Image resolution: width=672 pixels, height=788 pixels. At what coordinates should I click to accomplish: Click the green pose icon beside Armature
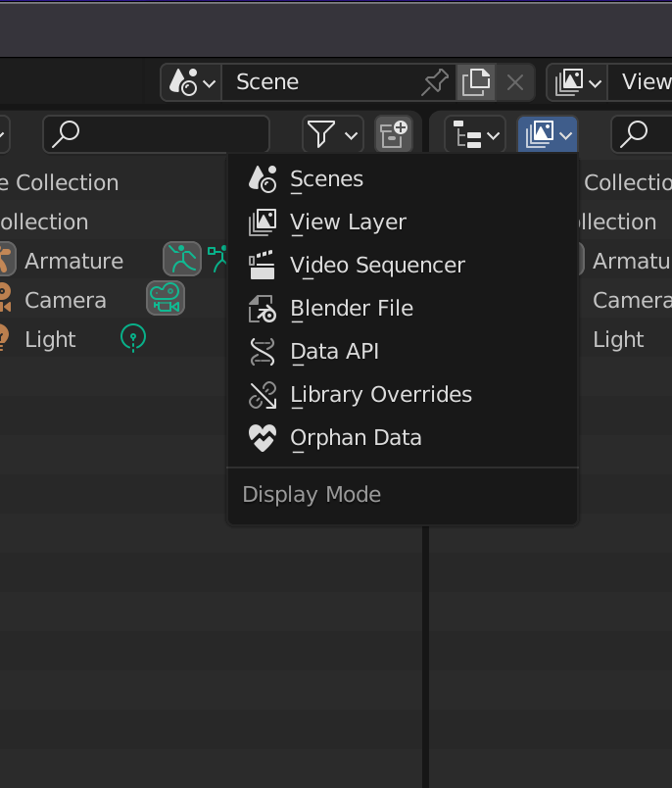tap(217, 259)
